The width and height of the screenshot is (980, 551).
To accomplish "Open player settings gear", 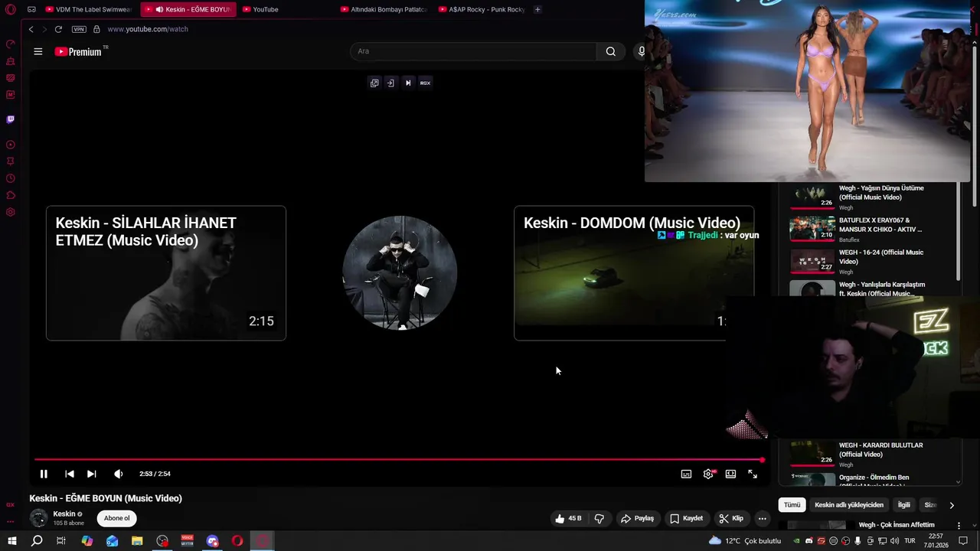I will (x=708, y=474).
